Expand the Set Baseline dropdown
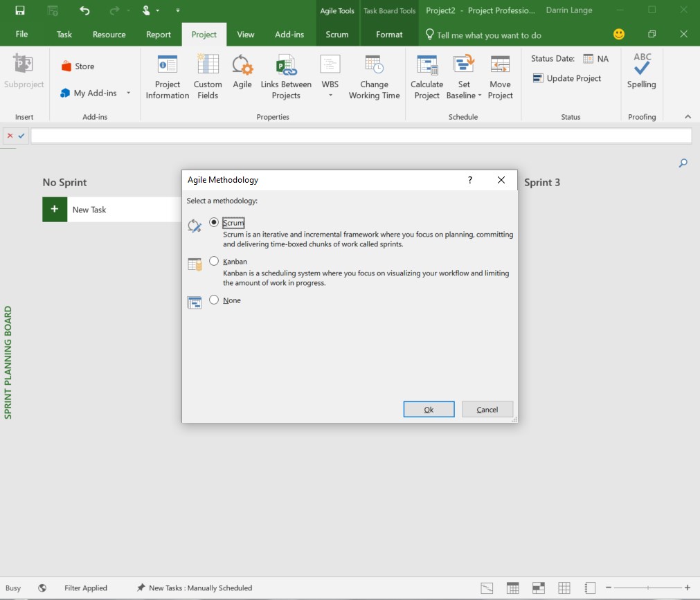700x600 pixels. coord(480,95)
